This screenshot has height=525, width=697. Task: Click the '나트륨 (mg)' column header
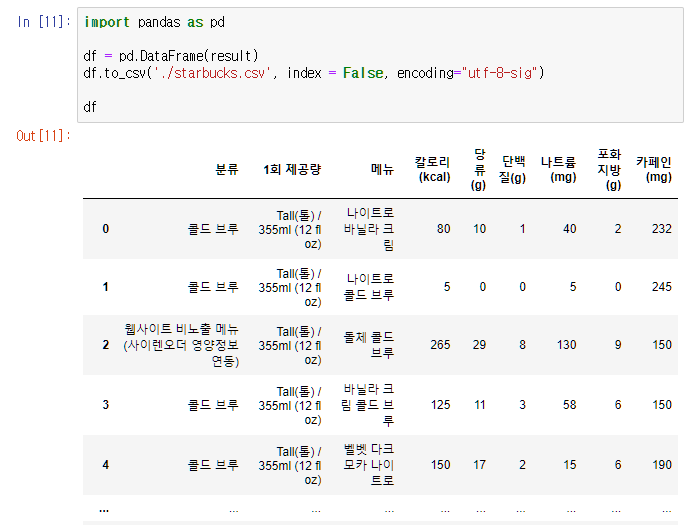[x=559, y=169]
